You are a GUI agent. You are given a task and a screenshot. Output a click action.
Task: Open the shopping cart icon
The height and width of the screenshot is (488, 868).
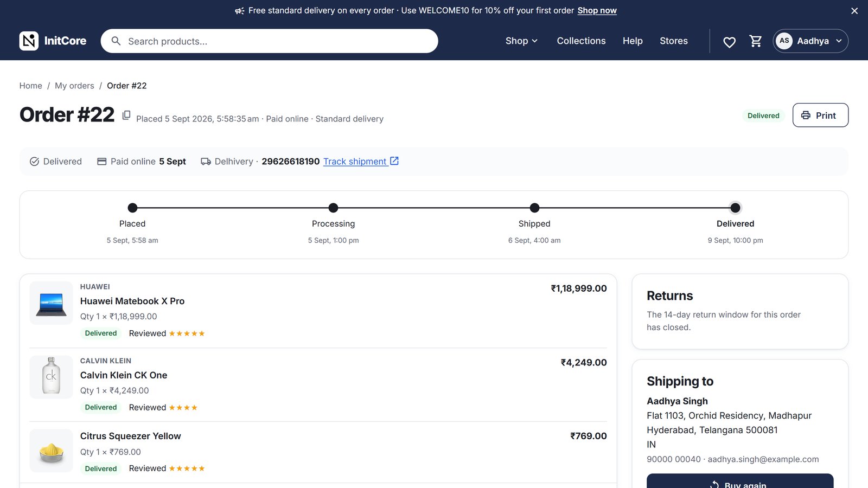point(755,41)
